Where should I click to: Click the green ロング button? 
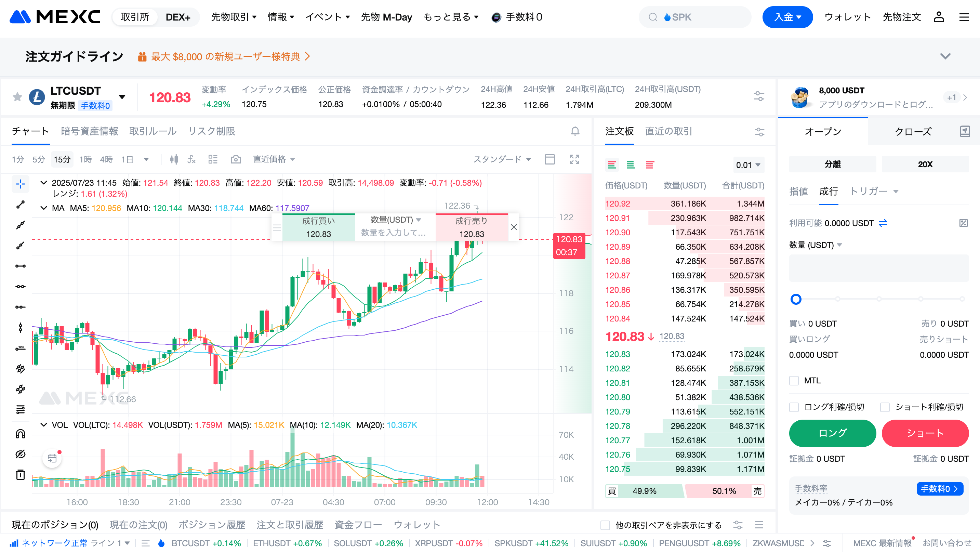click(832, 433)
